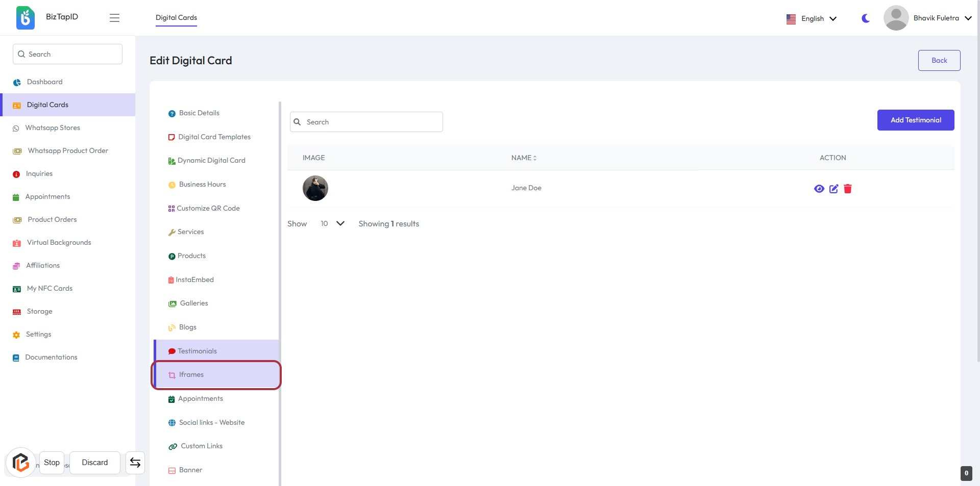Open the BizTapID logo icon

[x=26, y=18]
